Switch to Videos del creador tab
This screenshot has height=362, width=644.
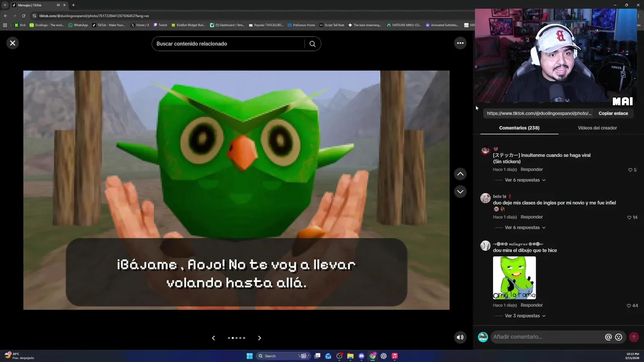pyautogui.click(x=597, y=128)
